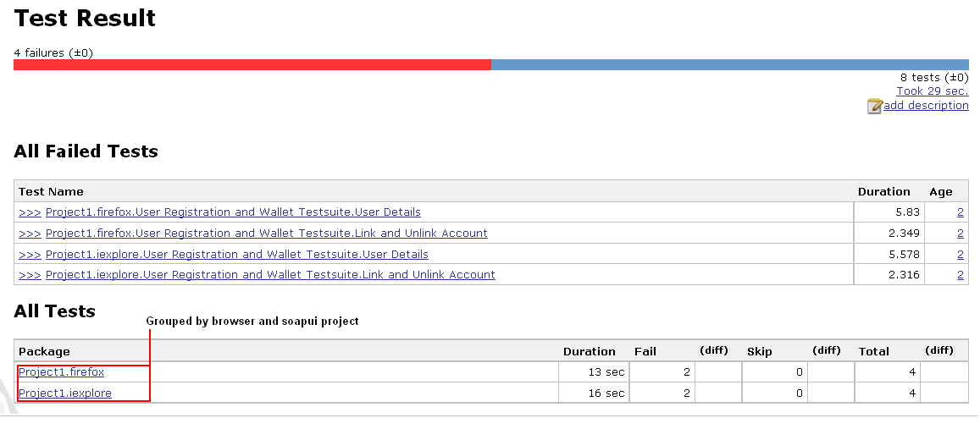
Task: Expand >>> for iexplore Link and Unlink Account
Action: tap(30, 275)
